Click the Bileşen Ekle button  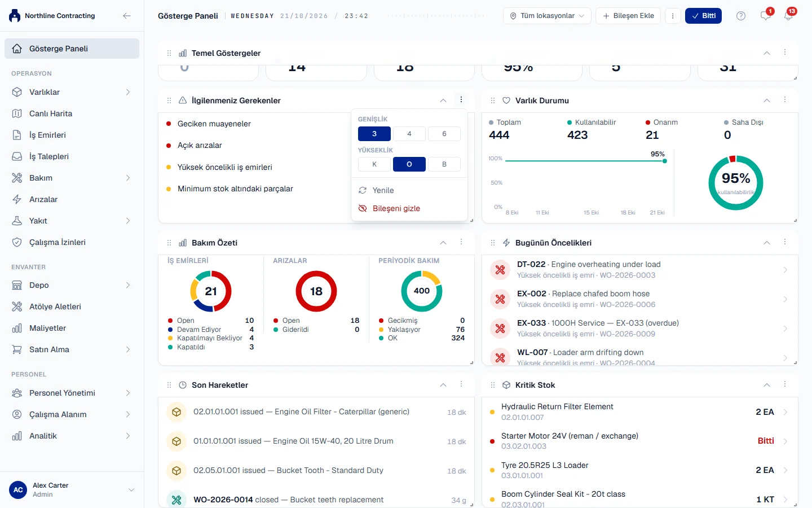pos(628,16)
